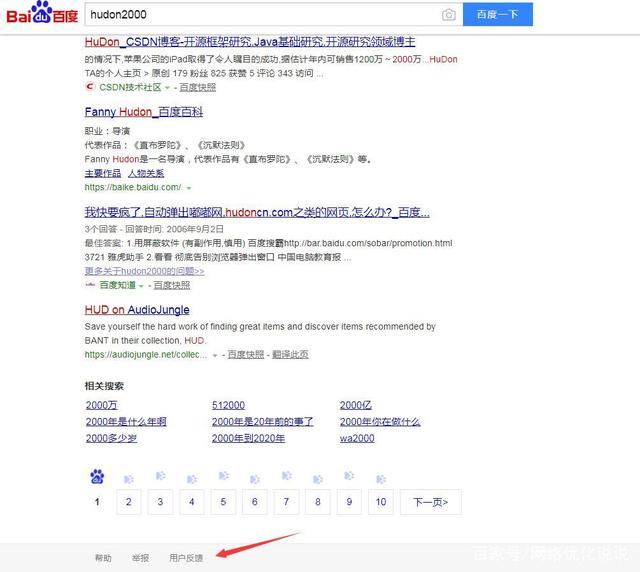Click the 百度知道 site icon
The width and height of the screenshot is (640, 572).
90,285
